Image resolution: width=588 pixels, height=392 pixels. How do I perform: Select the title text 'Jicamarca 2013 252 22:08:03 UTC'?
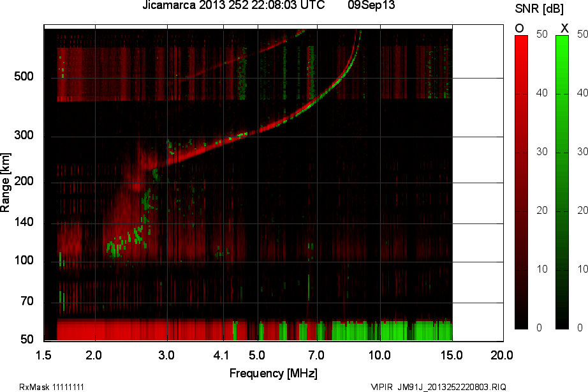coord(233,5)
